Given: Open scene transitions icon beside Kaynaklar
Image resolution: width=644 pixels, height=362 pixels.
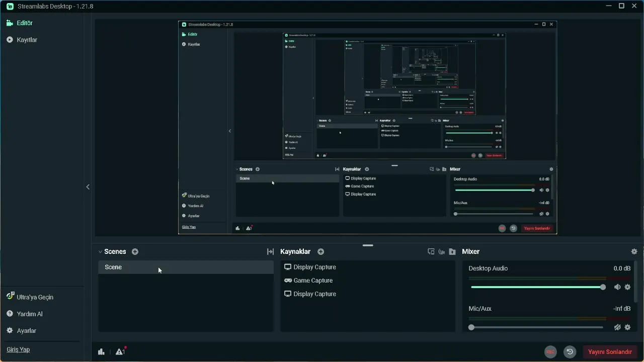Looking at the screenshot, I should click(x=270, y=251).
